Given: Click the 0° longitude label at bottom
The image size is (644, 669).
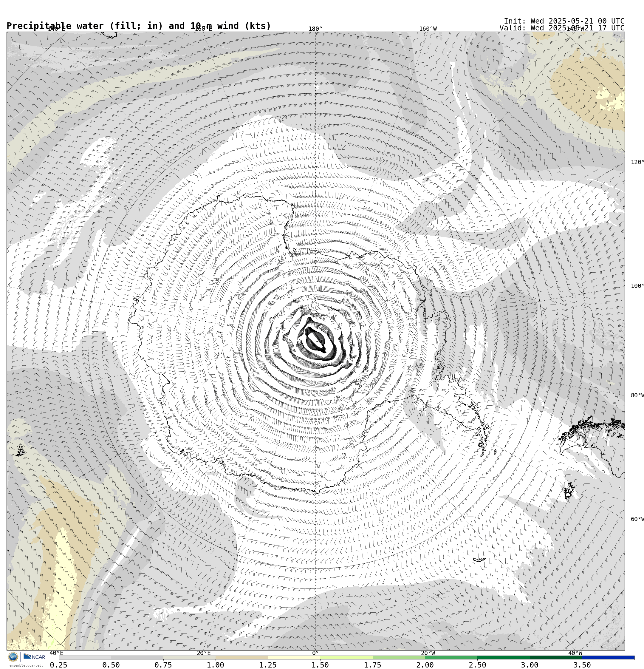Looking at the screenshot, I should [315, 653].
